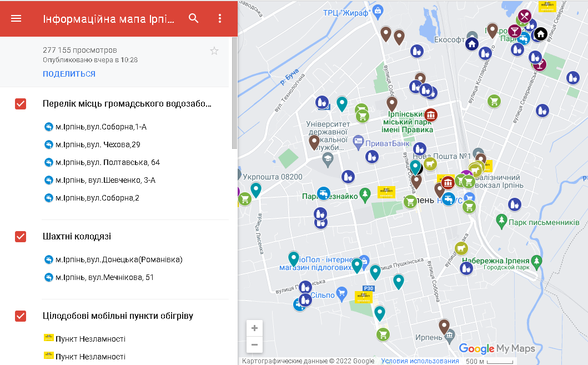Open the Условия использования link
The height and width of the screenshot is (365, 588).
point(420,361)
